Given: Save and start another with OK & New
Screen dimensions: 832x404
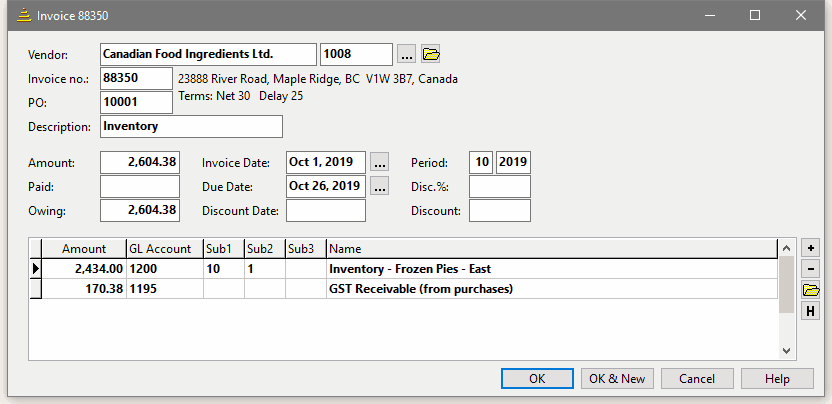Looking at the screenshot, I should coord(617,379).
